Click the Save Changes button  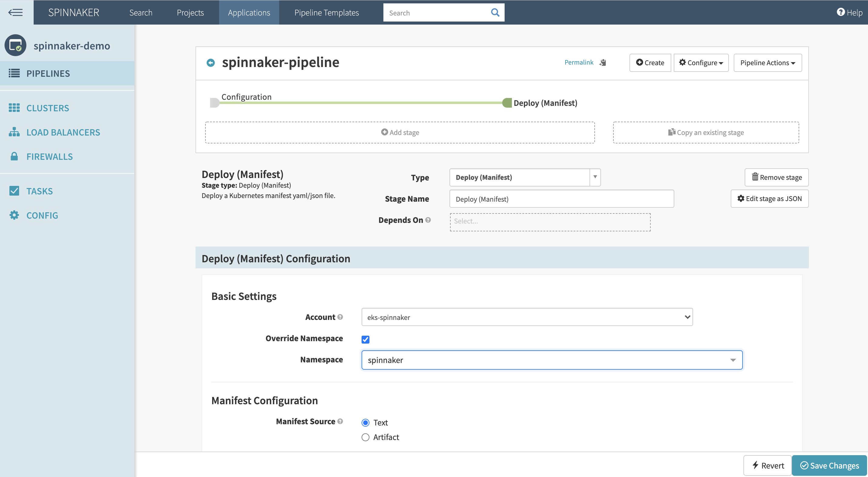click(829, 465)
